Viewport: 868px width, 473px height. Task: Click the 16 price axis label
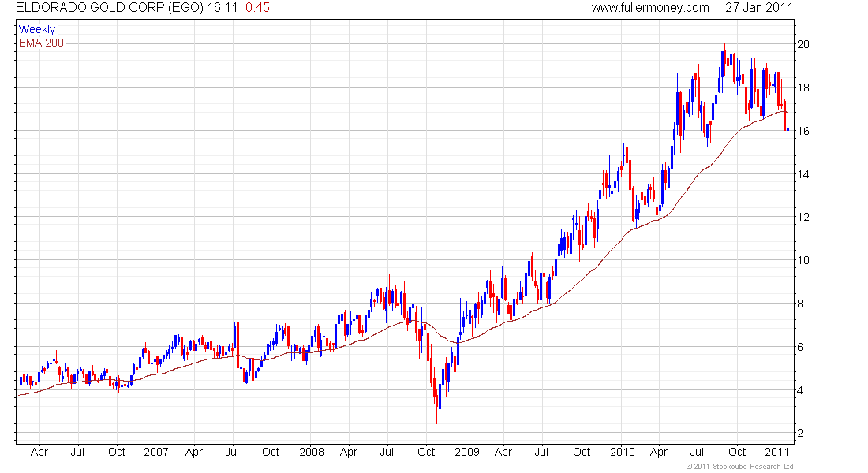(x=803, y=131)
